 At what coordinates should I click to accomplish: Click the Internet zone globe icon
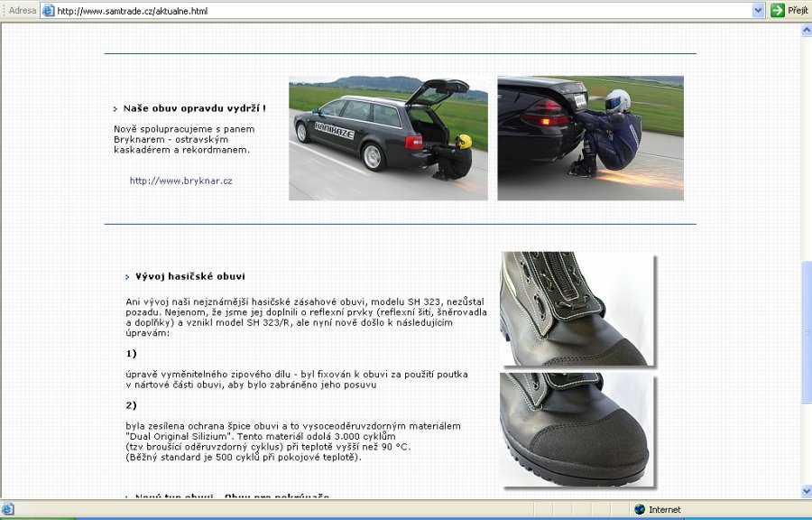pyautogui.click(x=640, y=510)
